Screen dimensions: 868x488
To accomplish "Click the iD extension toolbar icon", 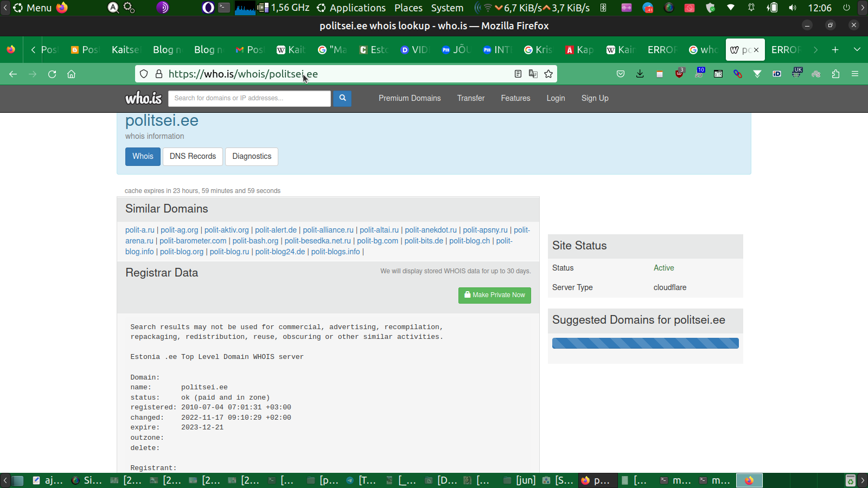I will coord(777,74).
